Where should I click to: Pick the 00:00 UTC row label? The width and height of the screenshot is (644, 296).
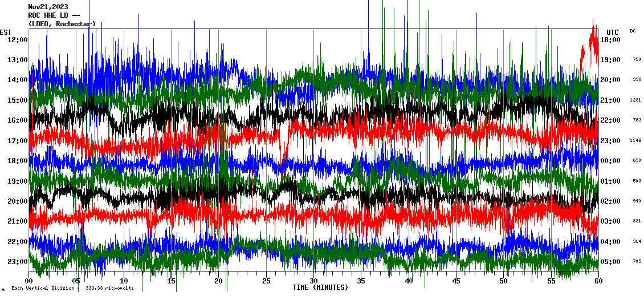(x=610, y=161)
